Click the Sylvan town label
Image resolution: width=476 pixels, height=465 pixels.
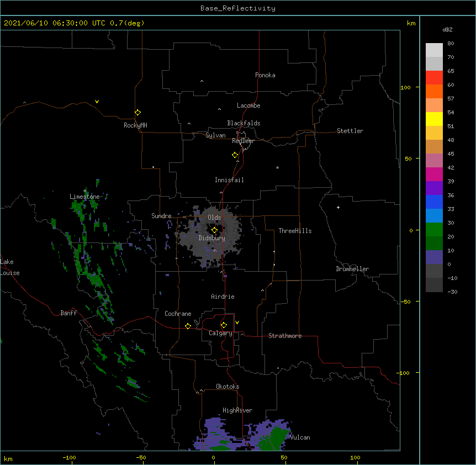click(215, 135)
